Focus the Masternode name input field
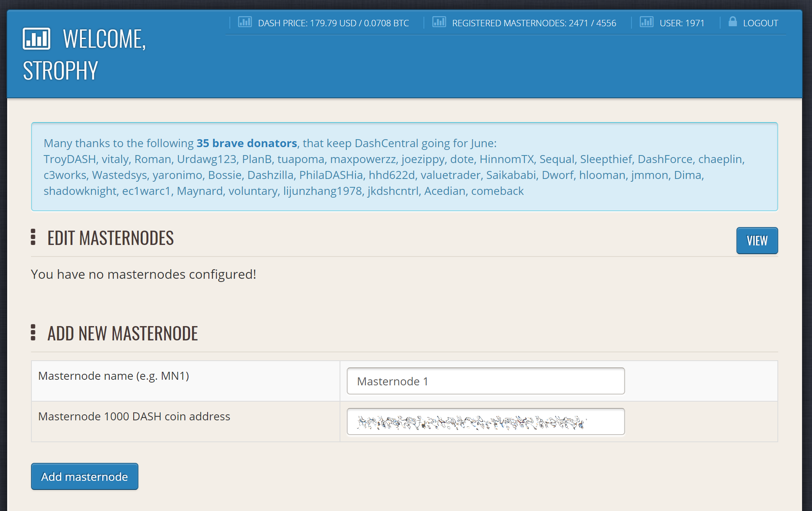Screen dimensions: 812x511 coord(486,381)
